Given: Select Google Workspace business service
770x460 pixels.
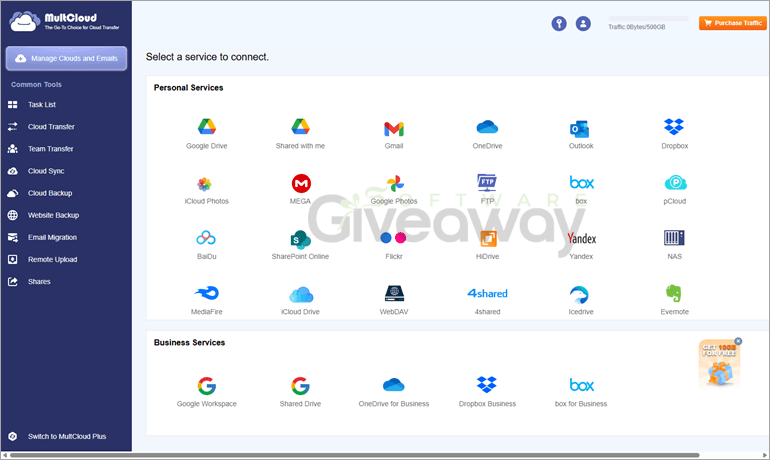Looking at the screenshot, I should (207, 386).
